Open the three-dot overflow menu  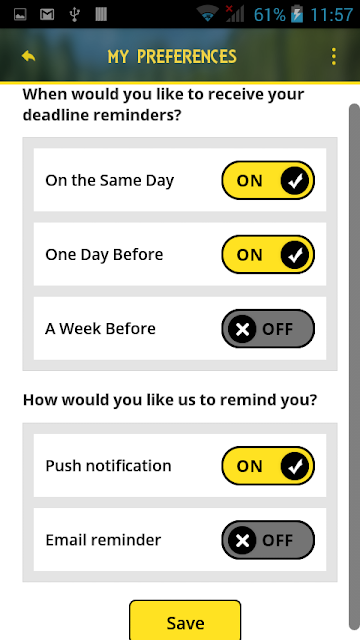(x=333, y=56)
